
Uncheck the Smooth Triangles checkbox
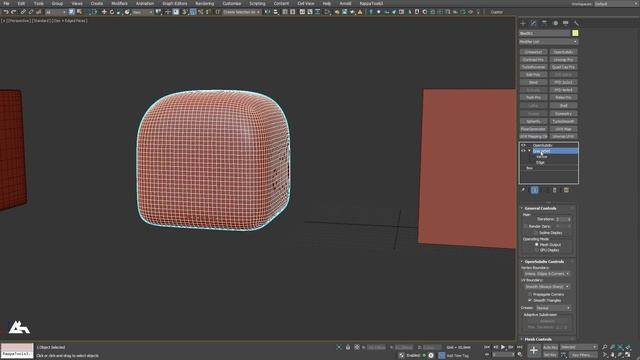(530, 300)
